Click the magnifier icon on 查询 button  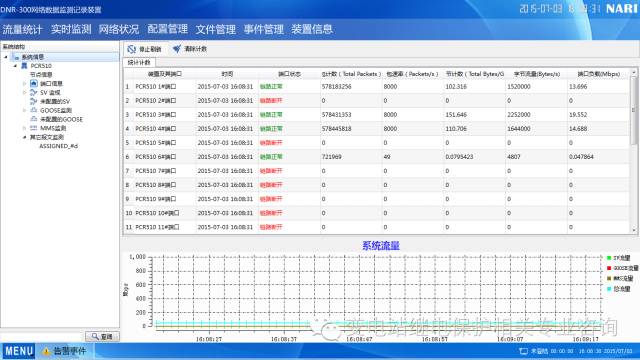pos(95,336)
